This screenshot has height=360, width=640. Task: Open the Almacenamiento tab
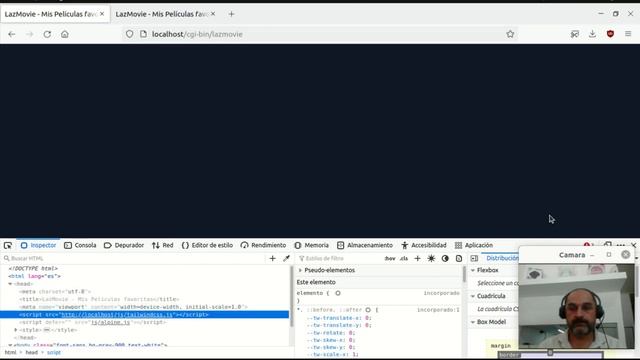click(365, 245)
